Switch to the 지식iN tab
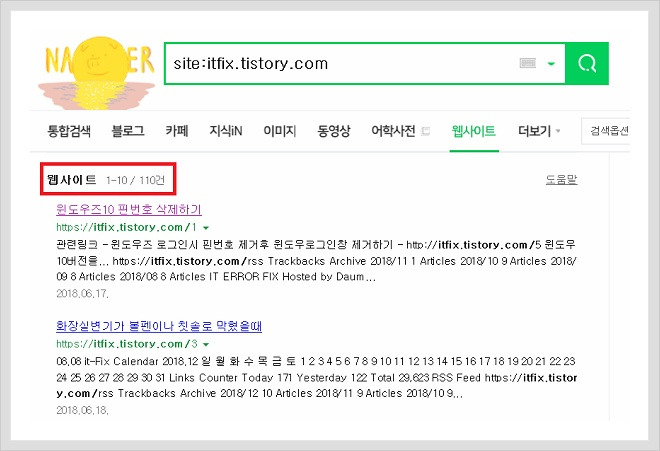 (226, 131)
